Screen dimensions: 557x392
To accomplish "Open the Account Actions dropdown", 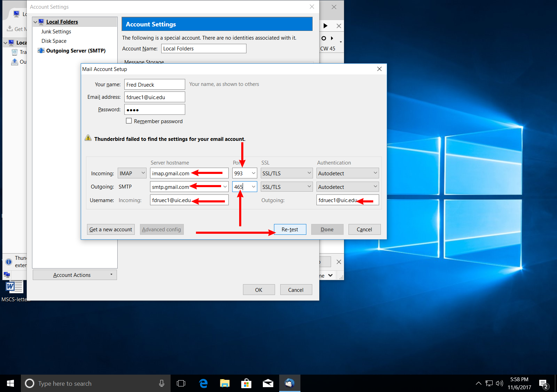I will (75, 275).
